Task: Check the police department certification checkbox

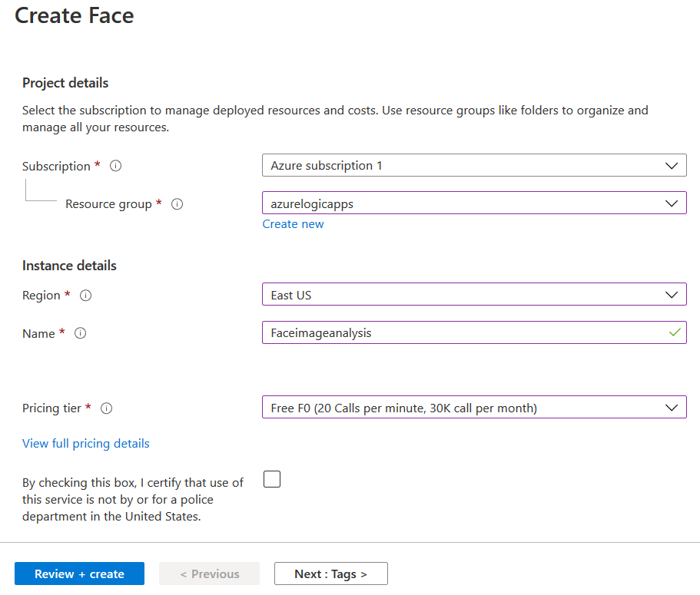Action: 272,480
